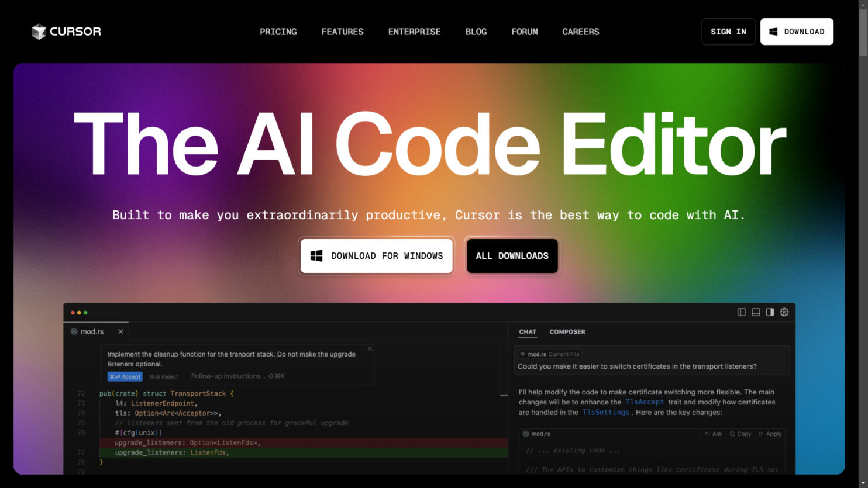The image size is (868, 488).
Task: Dismiss the inline AI prompt box
Action: (370, 348)
